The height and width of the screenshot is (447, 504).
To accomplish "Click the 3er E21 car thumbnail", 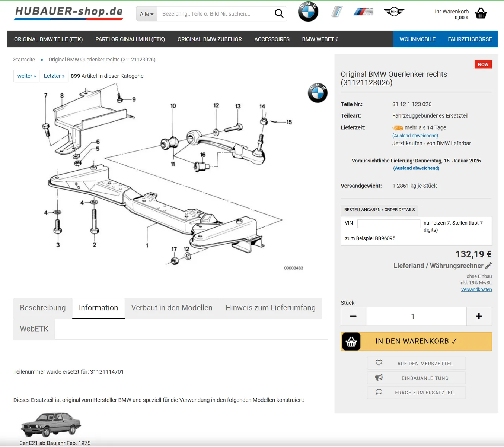I will 51,424.
